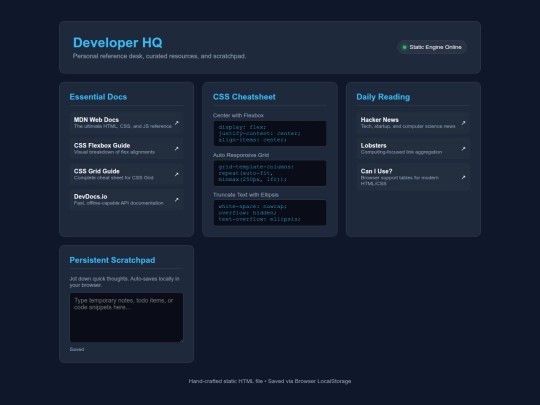
Task: Click the arrow icon beside MDN Web Docs
Action: 177,123
